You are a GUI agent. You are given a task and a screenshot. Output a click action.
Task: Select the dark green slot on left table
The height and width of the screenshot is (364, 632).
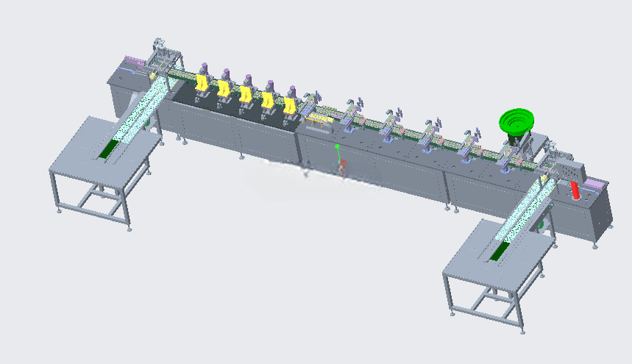click(x=107, y=150)
